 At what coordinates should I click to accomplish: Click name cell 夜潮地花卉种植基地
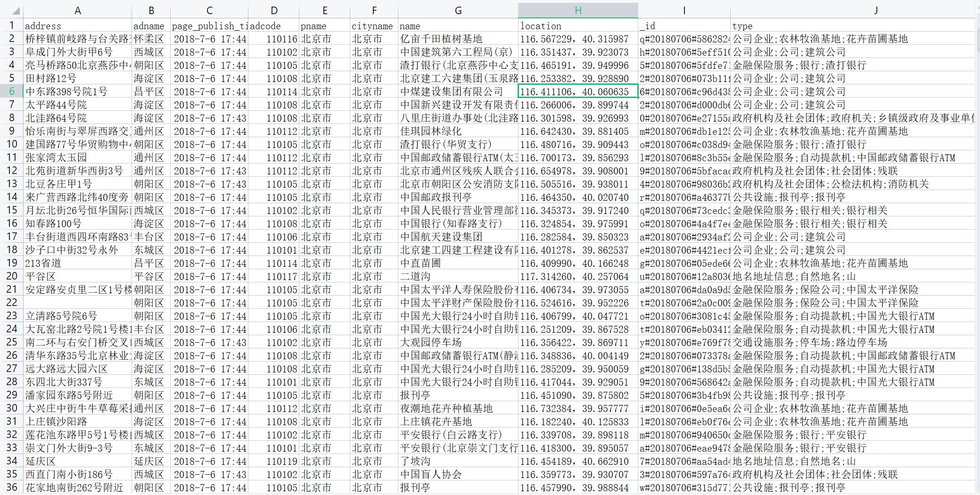click(x=458, y=408)
